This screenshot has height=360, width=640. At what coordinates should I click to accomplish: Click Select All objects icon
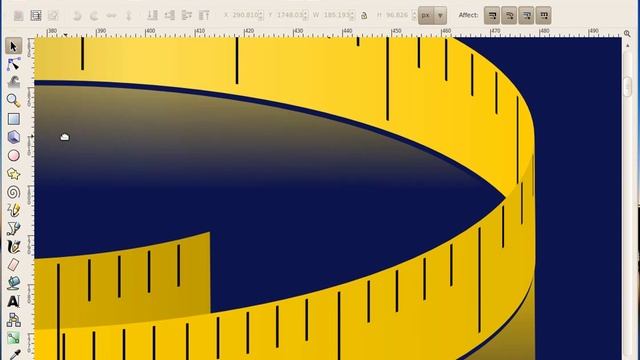[18, 16]
